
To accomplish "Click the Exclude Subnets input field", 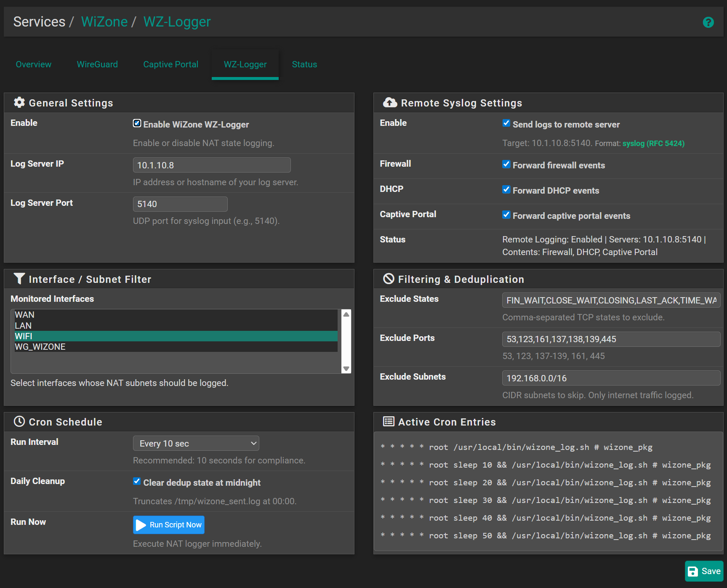I will (610, 378).
